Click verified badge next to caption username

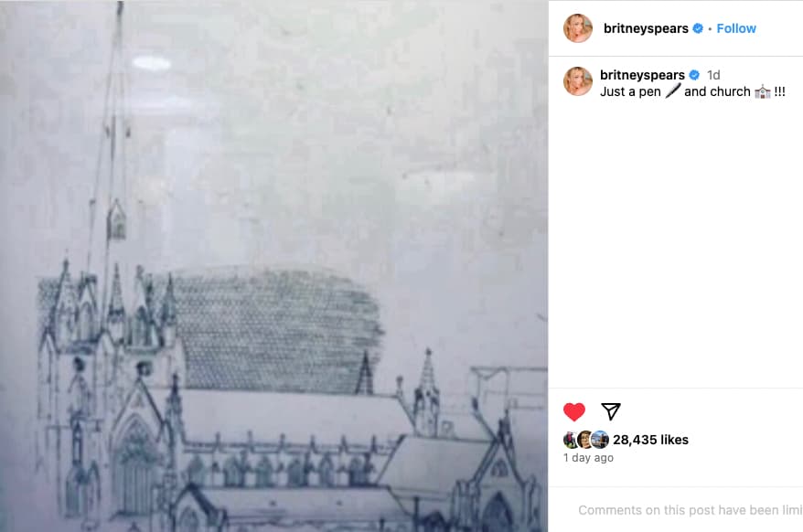tap(694, 75)
